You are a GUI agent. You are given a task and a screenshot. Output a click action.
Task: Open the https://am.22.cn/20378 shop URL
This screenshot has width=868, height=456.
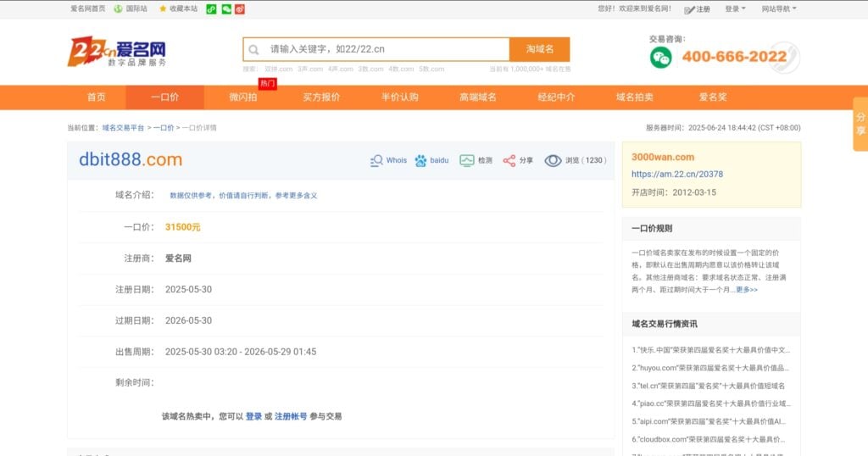tap(677, 175)
